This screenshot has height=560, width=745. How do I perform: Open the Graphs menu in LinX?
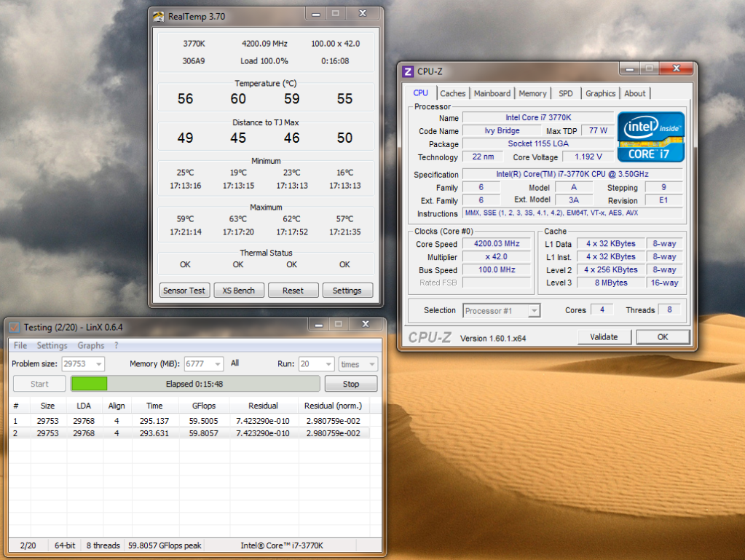point(91,345)
